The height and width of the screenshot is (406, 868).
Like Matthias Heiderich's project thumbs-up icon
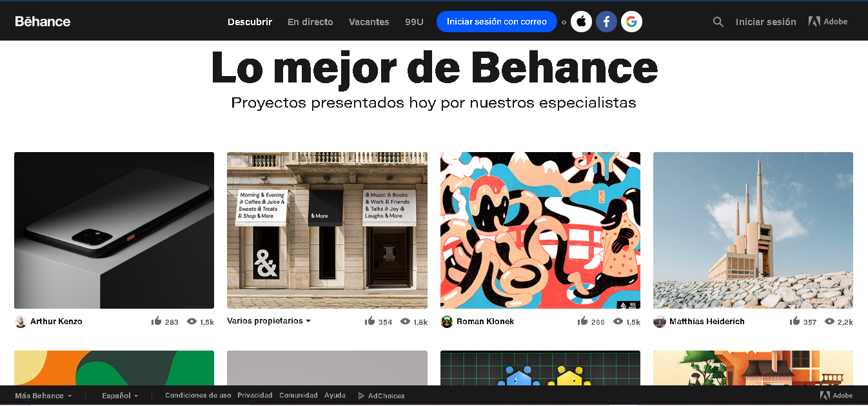tap(794, 322)
